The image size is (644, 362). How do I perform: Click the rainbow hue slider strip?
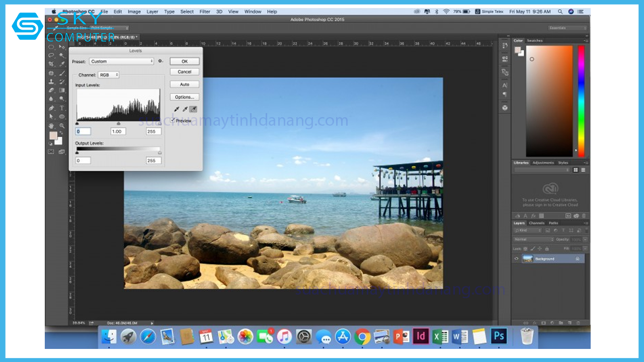click(x=581, y=101)
